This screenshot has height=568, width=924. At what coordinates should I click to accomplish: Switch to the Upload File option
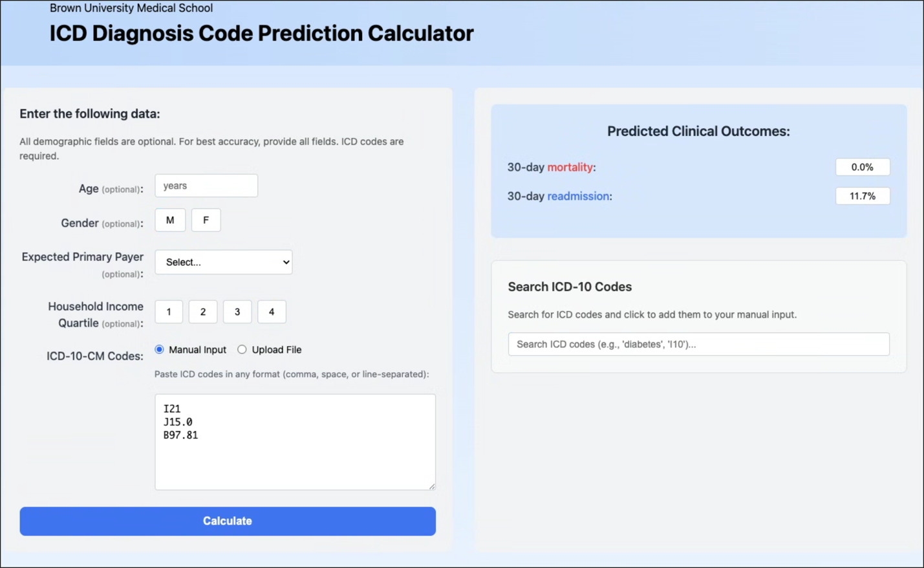coord(241,349)
